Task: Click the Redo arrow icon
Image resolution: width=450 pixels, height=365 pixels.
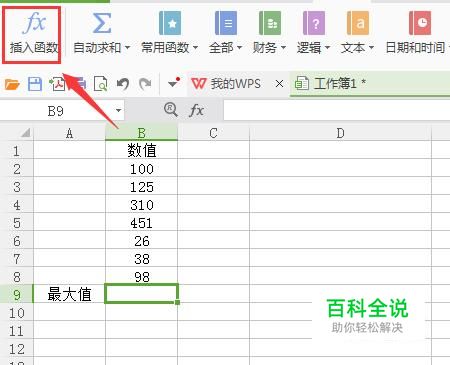Action: click(x=145, y=84)
